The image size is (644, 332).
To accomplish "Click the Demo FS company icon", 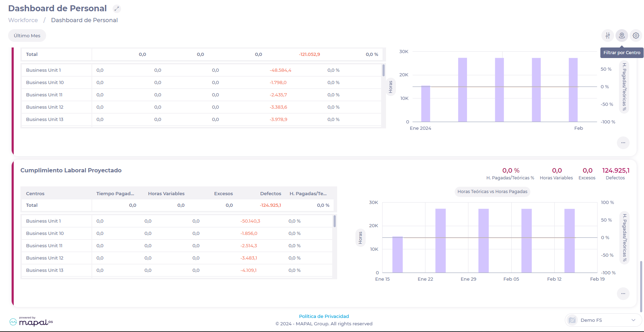I will tap(573, 320).
